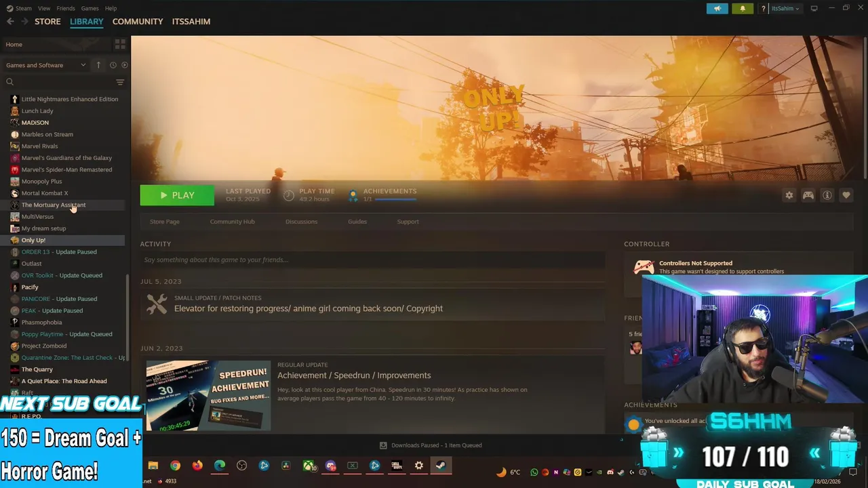868x488 pixels.
Task: Click the activity status input field
Action: 372,260
